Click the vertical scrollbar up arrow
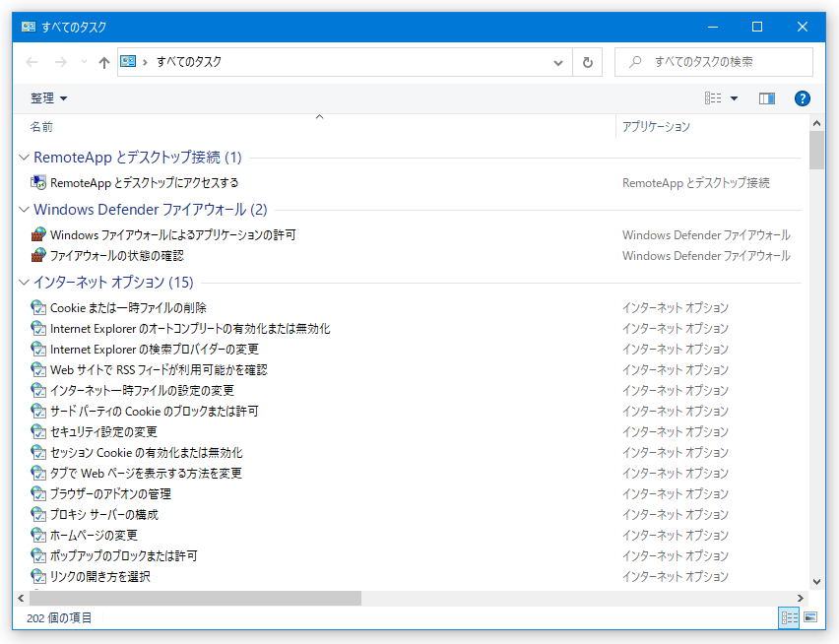The width and height of the screenshot is (839, 644). tap(816, 123)
